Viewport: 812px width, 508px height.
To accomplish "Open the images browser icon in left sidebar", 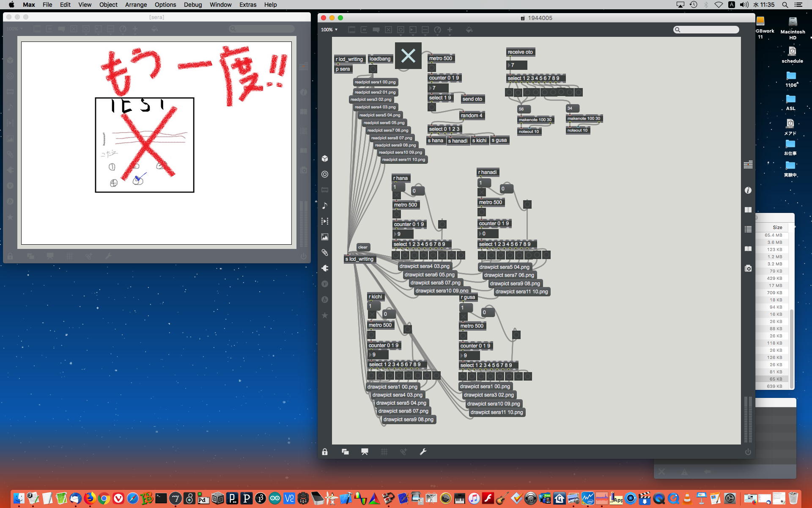I will [325, 237].
